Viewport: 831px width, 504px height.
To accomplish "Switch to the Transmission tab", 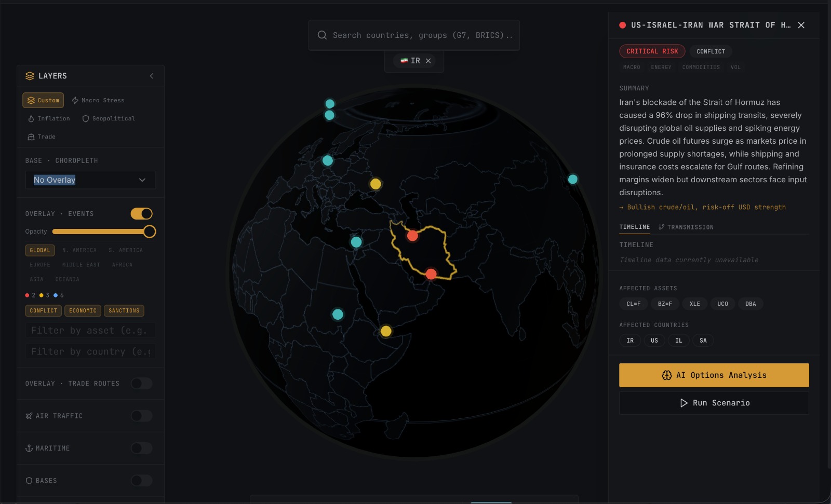I will [x=686, y=227].
